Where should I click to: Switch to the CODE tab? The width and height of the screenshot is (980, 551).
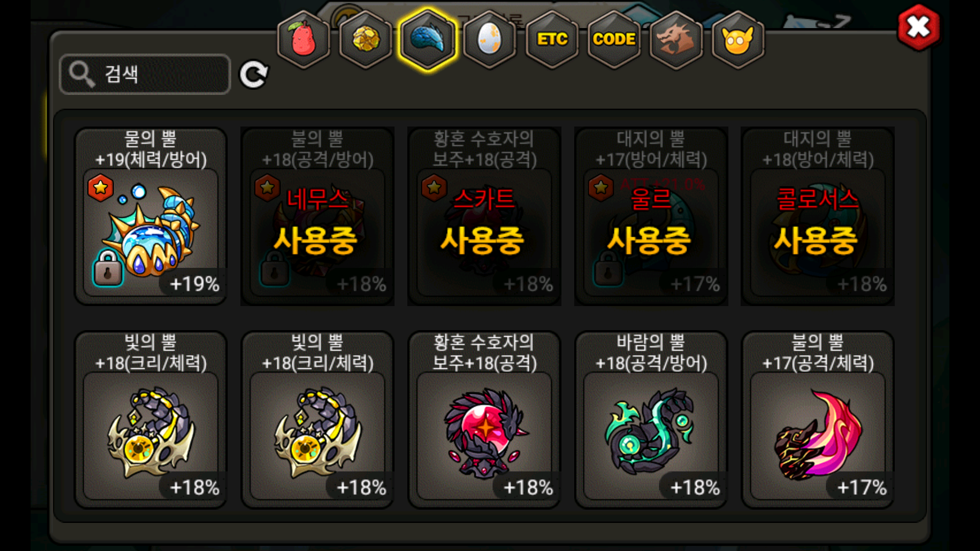614,39
